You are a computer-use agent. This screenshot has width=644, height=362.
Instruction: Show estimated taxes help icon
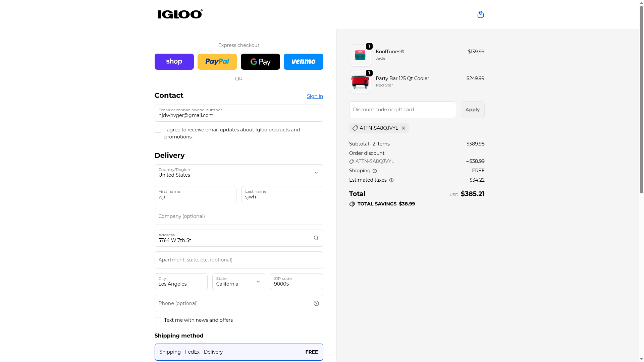[391, 180]
